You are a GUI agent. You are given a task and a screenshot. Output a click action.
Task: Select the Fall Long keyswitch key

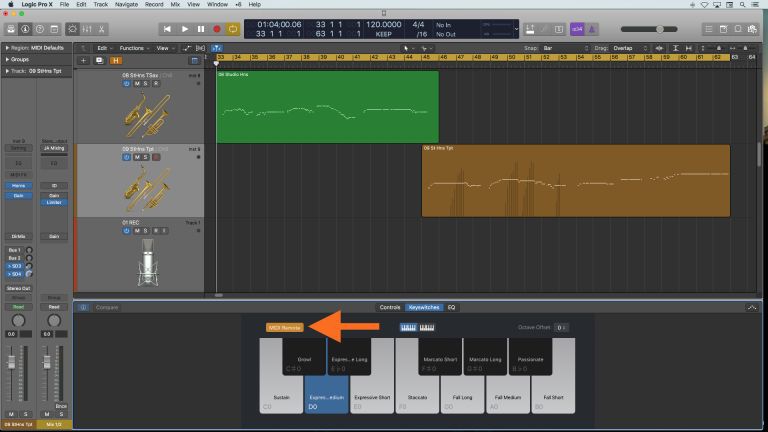462,396
